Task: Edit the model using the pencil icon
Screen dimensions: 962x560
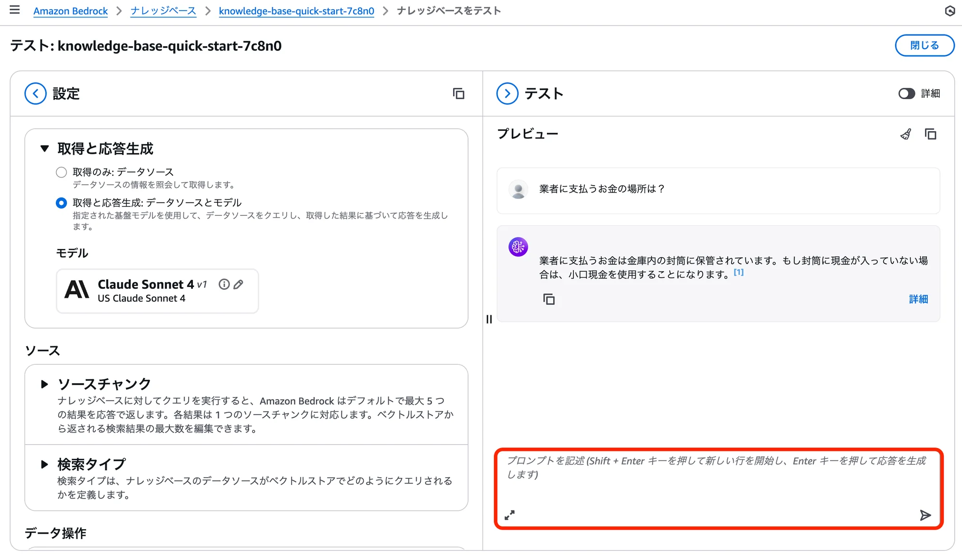Action: pos(239,284)
